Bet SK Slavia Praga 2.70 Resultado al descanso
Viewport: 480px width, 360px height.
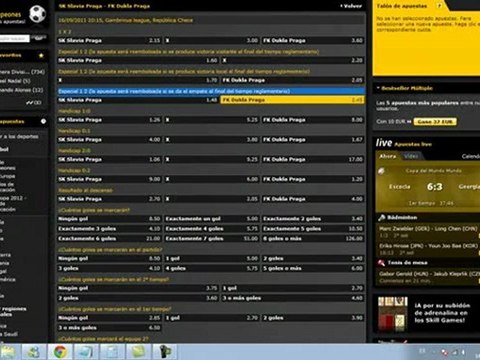pos(109,199)
